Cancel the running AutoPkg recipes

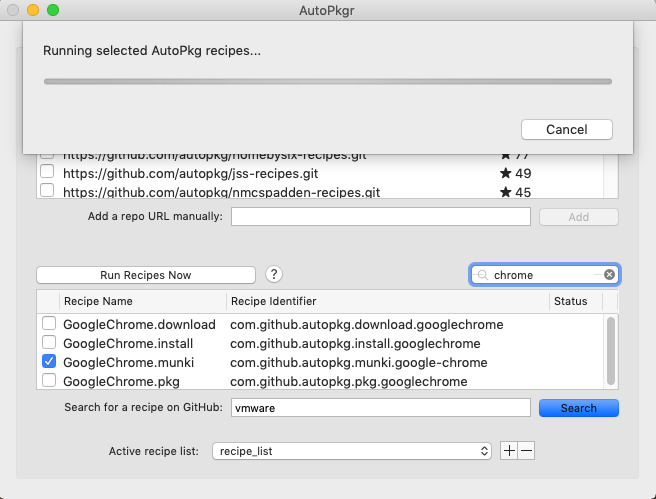(x=567, y=130)
